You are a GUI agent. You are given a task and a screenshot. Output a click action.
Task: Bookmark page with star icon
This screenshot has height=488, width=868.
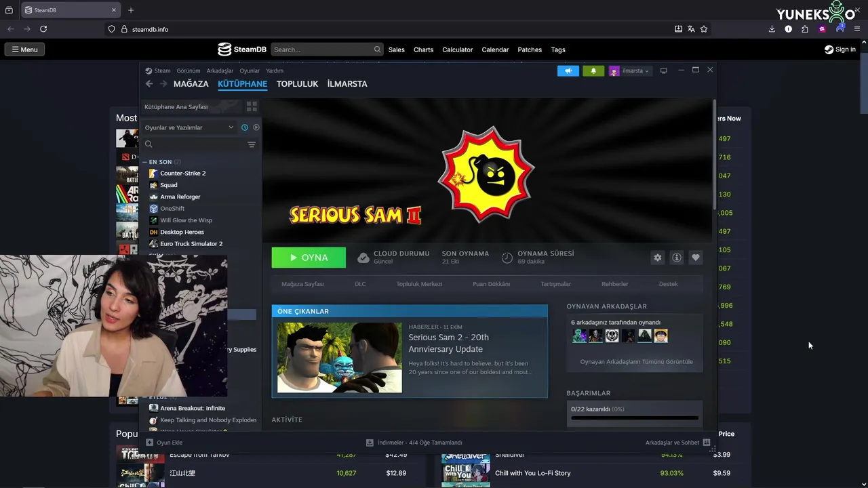point(704,29)
